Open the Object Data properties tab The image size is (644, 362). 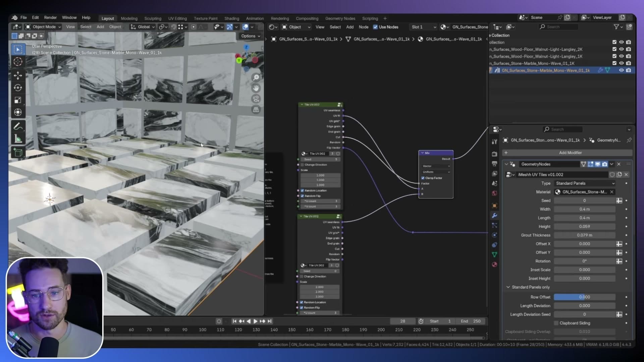494,255
